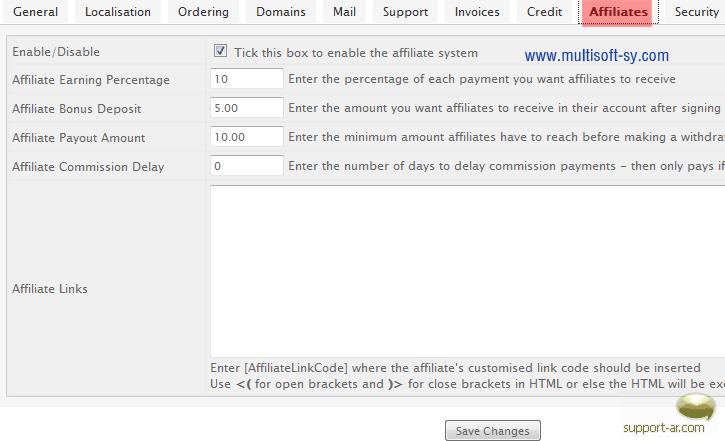The height and width of the screenshot is (441, 725).
Task: Click the Affiliate Commission Delay field
Action: 247,166
